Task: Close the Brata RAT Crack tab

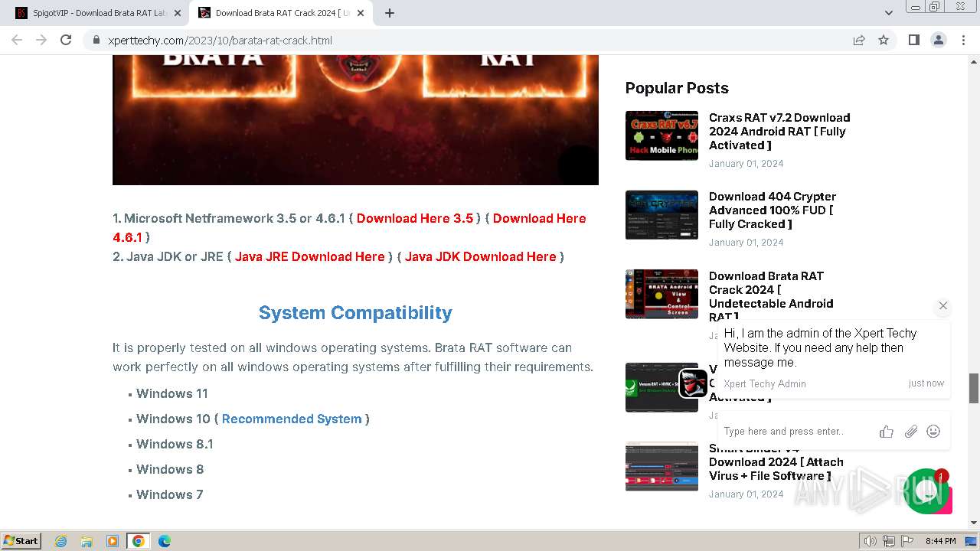Action: click(361, 13)
